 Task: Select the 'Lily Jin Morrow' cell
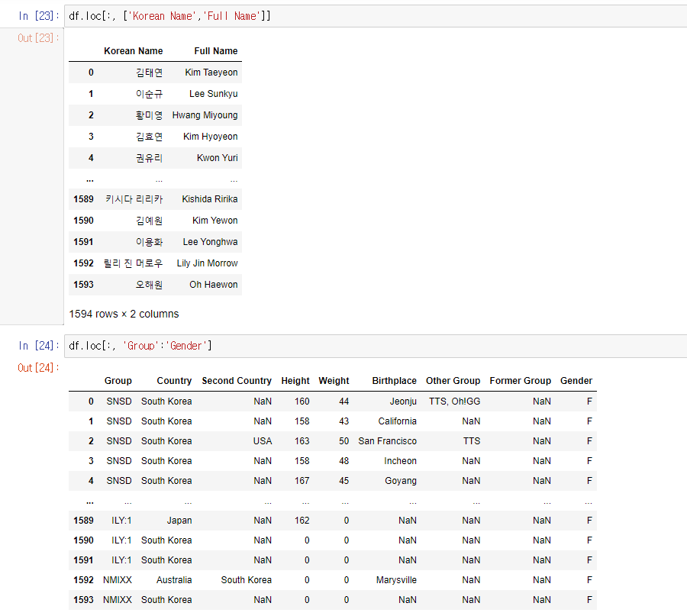(207, 263)
